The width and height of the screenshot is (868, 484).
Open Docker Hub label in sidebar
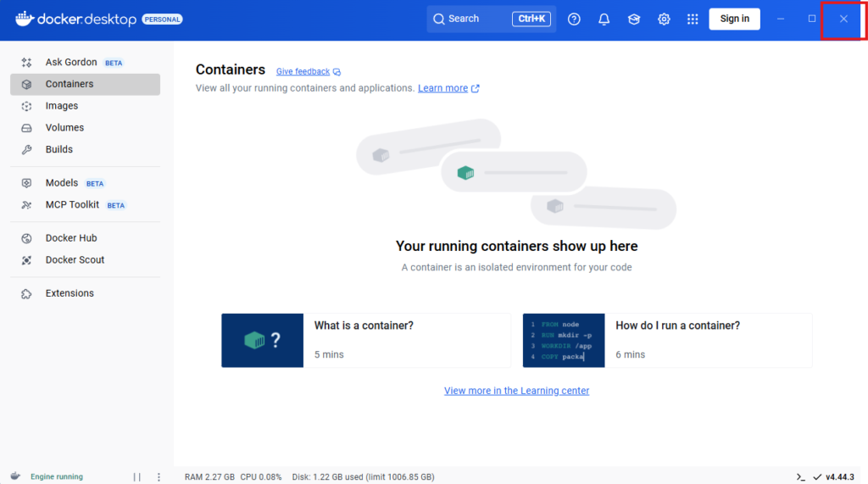[71, 238]
